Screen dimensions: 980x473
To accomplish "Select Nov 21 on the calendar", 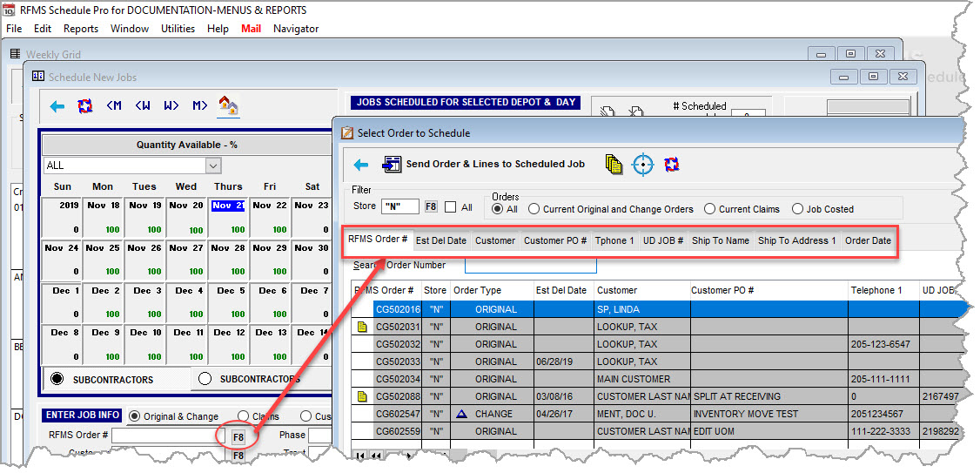I will click(x=228, y=218).
